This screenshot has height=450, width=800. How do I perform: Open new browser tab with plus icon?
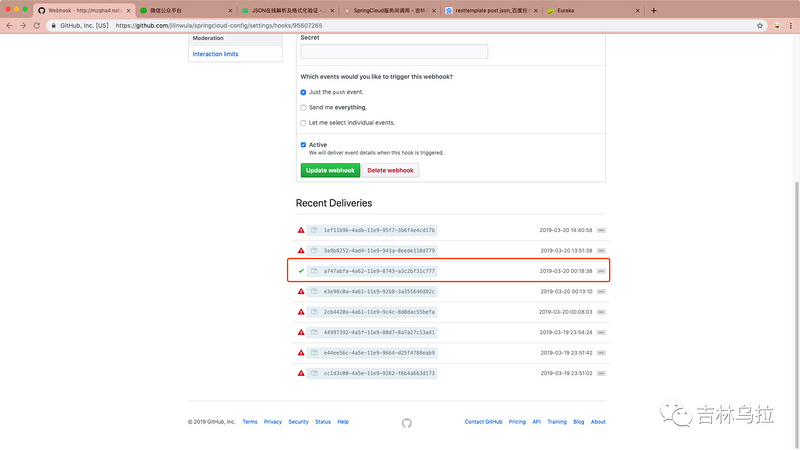[x=654, y=10]
